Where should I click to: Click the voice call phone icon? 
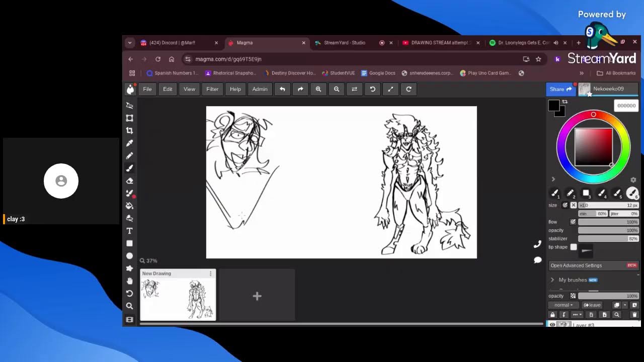point(537,244)
